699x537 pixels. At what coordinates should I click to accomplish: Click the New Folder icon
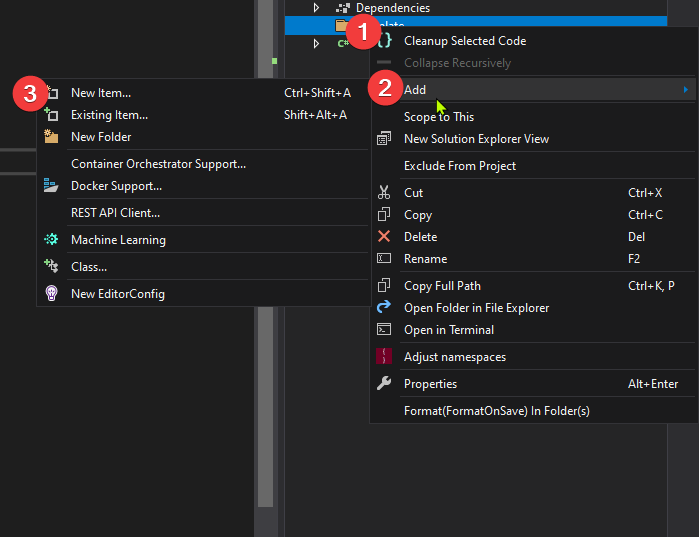[x=52, y=137]
